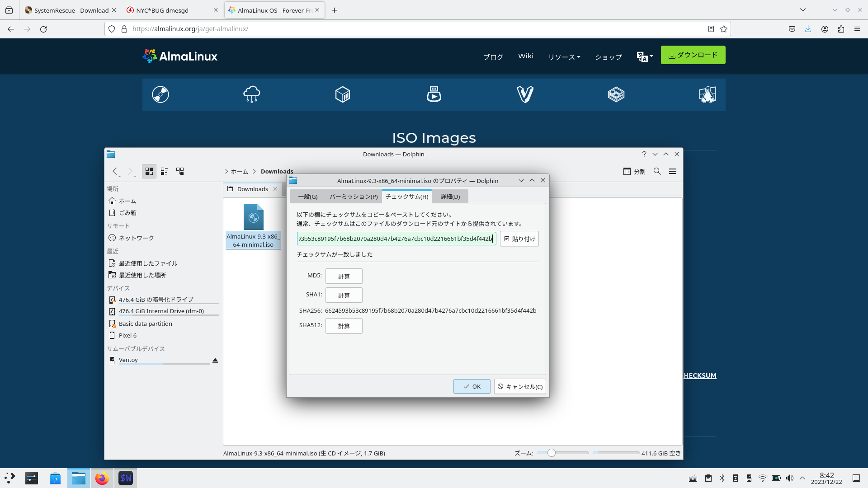Open Firefox extensions menu
Image resolution: width=868 pixels, height=488 pixels.
pyautogui.click(x=841, y=29)
